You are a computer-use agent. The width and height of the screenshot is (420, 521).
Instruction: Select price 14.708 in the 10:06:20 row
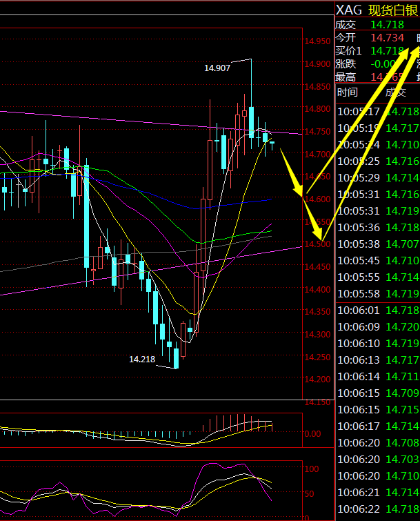point(402,442)
